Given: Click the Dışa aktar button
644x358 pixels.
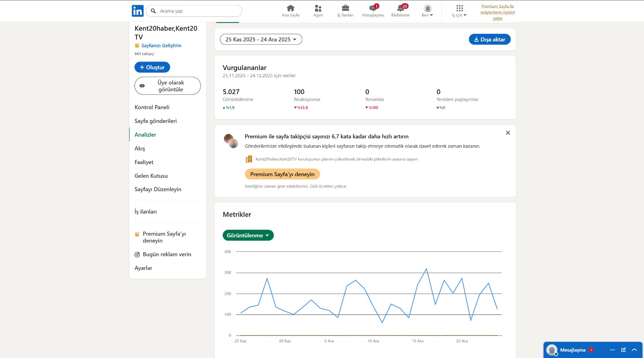Looking at the screenshot, I should 489,39.
